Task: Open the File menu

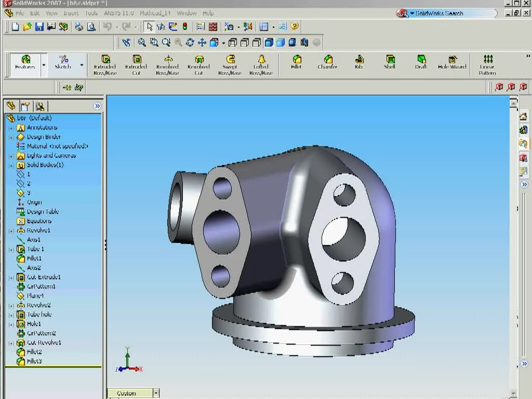Action: coord(20,13)
